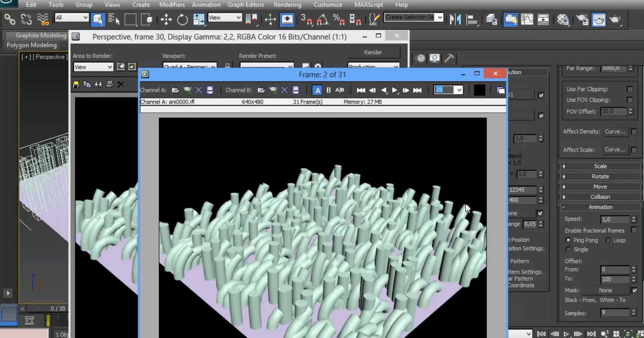The image size is (644, 338).
Task: Open the Animation menu
Action: tap(206, 4)
